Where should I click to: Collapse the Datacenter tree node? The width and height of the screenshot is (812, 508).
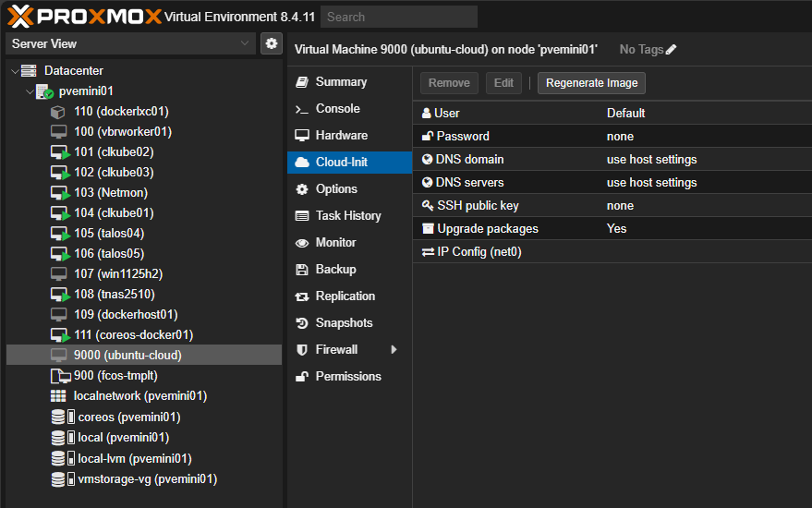[14, 71]
